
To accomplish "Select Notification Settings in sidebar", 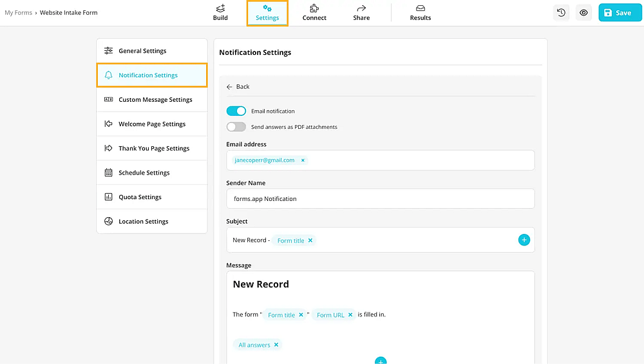I will tap(152, 75).
